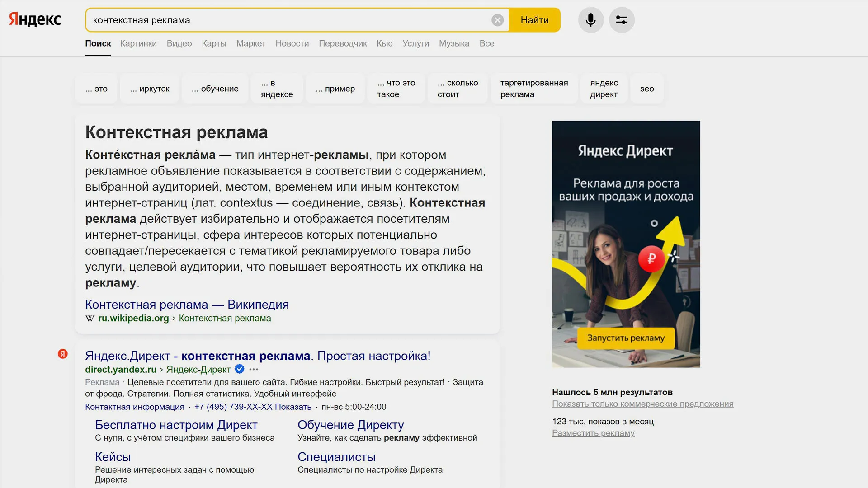The width and height of the screenshot is (868, 488).
Task: Select the '... обучение' suggestion chip
Action: coord(215,89)
